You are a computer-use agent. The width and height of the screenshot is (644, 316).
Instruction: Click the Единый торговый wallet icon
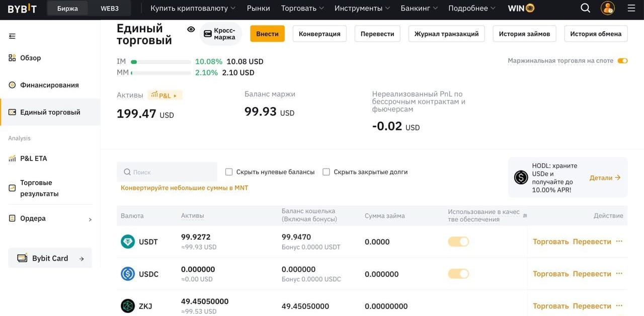[12, 112]
